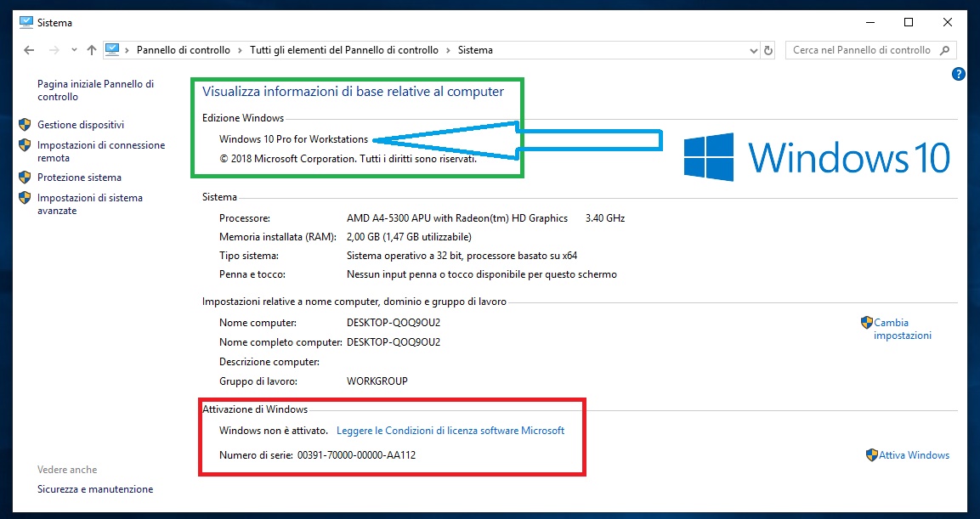Open Sicurezza e manutenzione link
Viewport: 980px width, 519px height.
[95, 489]
